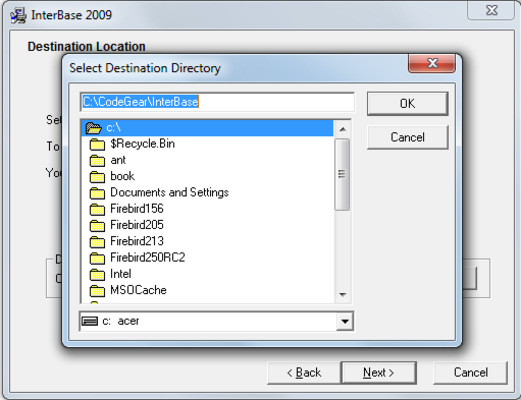Click the MSOCache folder icon
The image size is (521, 400).
tap(97, 291)
